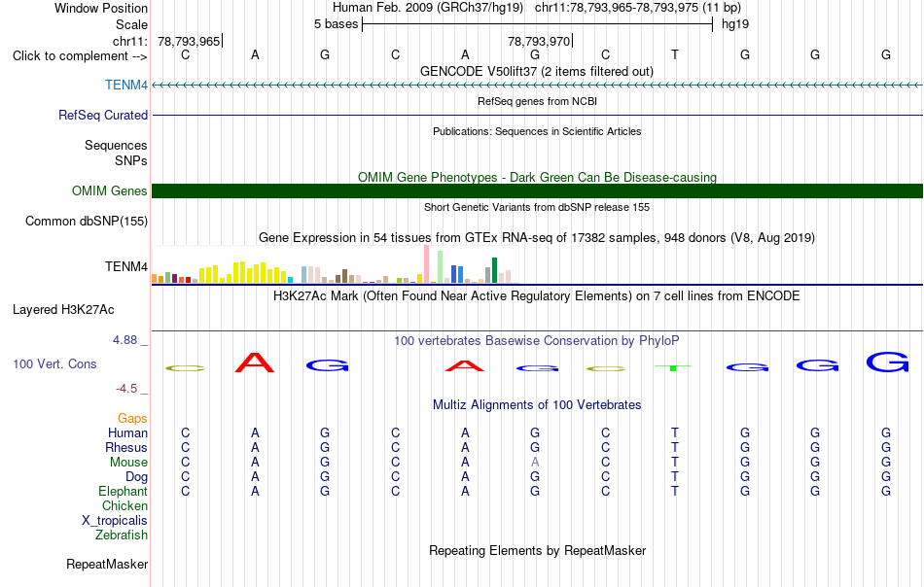924x587 pixels.
Task: Click the hg19 label beside scale bar
Action: pyautogui.click(x=735, y=24)
